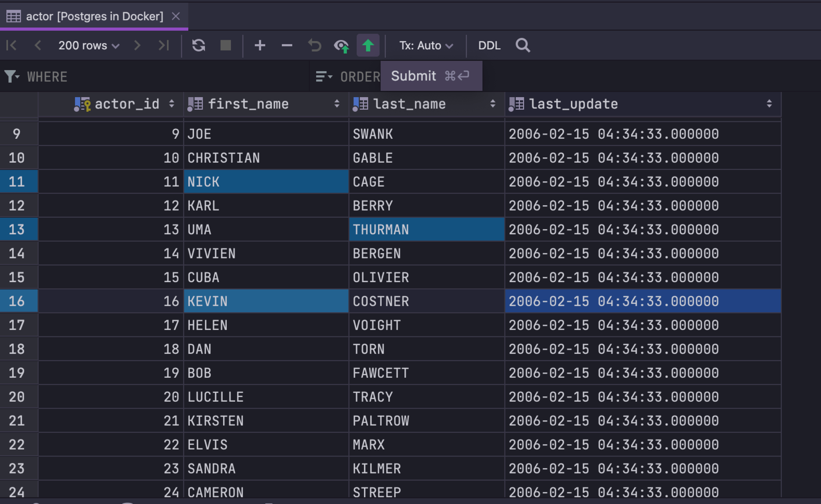Click the Add Row plus icon
This screenshot has width=821, height=504.
point(260,45)
